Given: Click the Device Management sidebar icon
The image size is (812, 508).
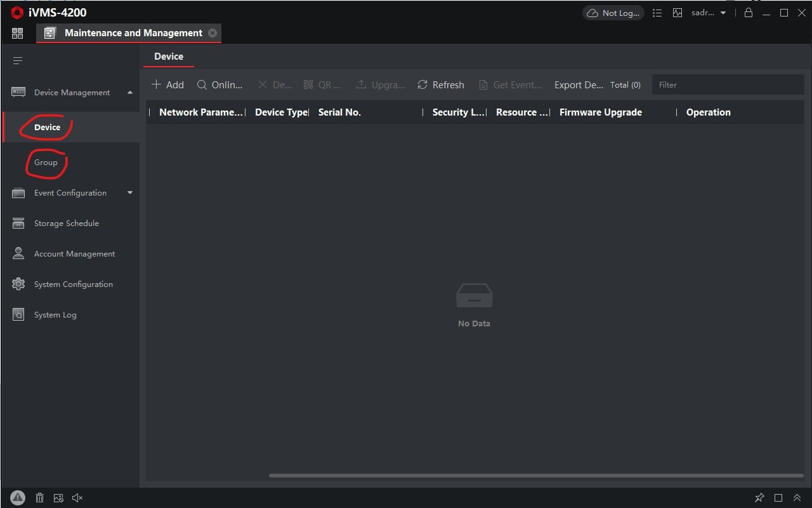Looking at the screenshot, I should click(18, 93).
